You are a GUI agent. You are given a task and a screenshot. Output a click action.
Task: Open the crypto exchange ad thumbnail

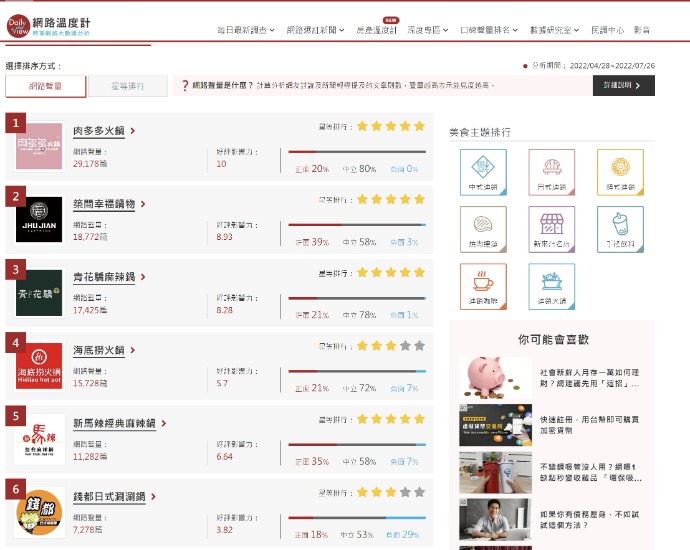(x=495, y=425)
